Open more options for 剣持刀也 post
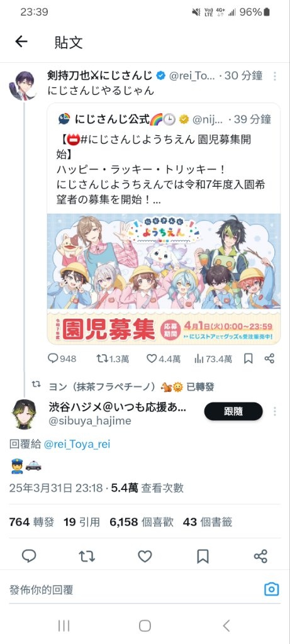The image size is (290, 644). click(x=274, y=76)
